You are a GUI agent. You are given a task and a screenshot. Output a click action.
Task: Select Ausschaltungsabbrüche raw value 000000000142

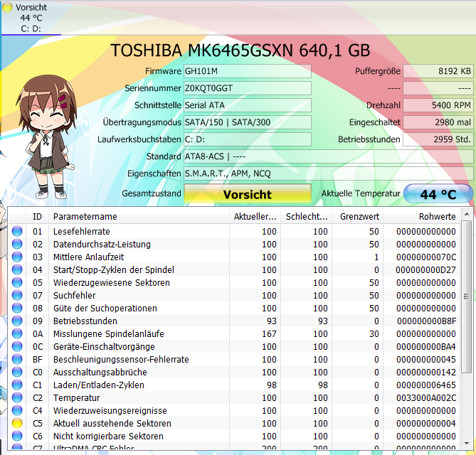[426, 373]
